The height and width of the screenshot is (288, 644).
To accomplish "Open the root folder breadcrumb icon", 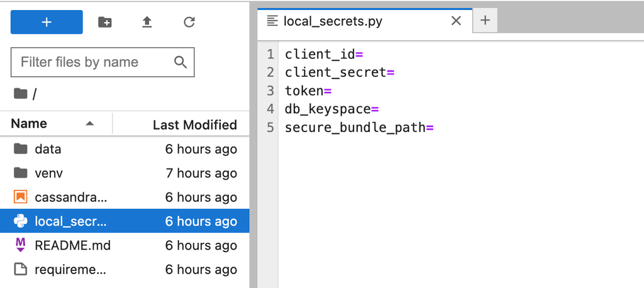I will click(x=21, y=94).
